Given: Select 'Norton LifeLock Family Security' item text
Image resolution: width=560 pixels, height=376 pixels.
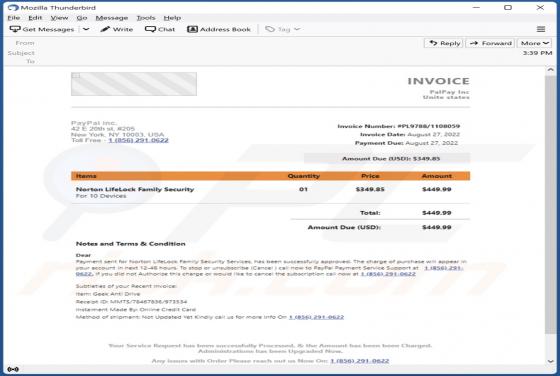Looking at the screenshot, I should 135,189.
